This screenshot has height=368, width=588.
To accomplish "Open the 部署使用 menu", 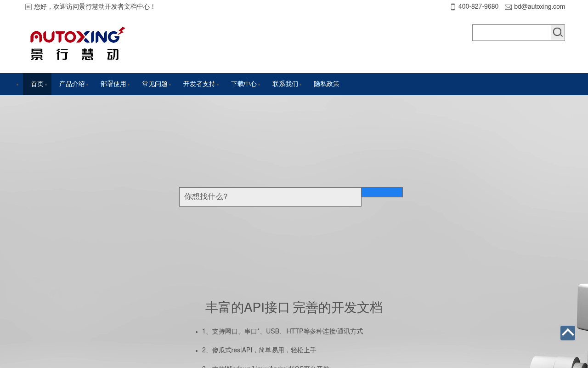I will [x=113, y=84].
